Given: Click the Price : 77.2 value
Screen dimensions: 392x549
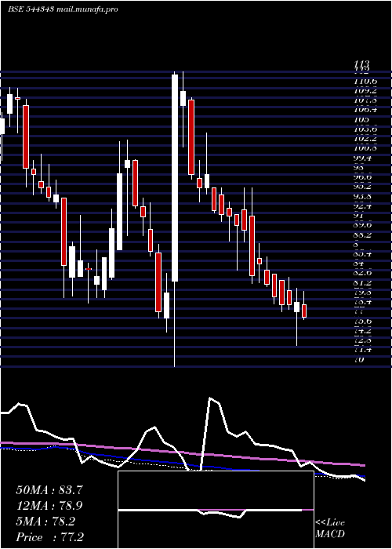Looking at the screenshot, I should tap(49, 537).
